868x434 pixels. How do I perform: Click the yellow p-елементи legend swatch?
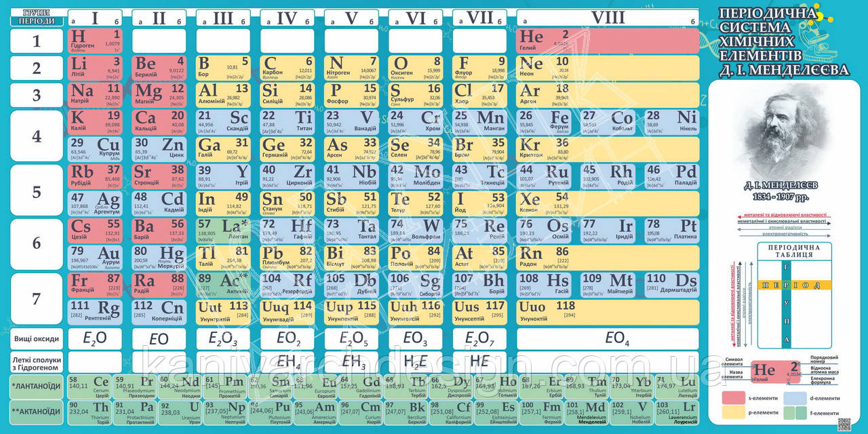[x=735, y=412]
